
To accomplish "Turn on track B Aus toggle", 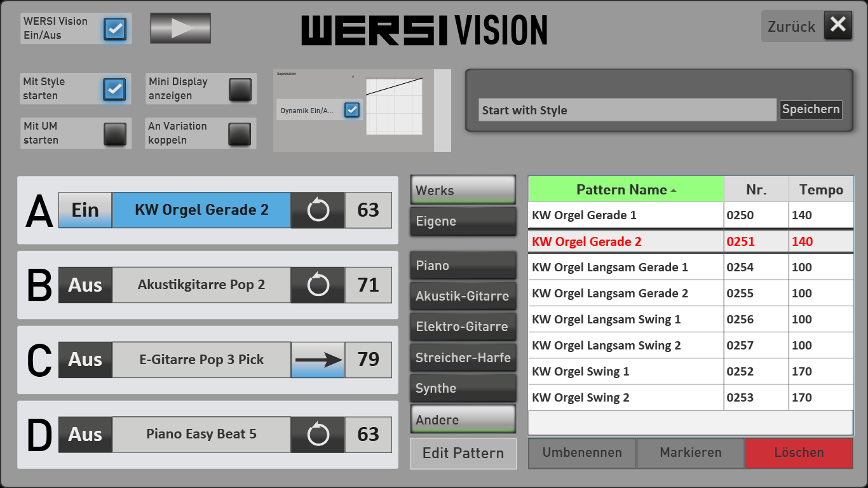I will 85,285.
